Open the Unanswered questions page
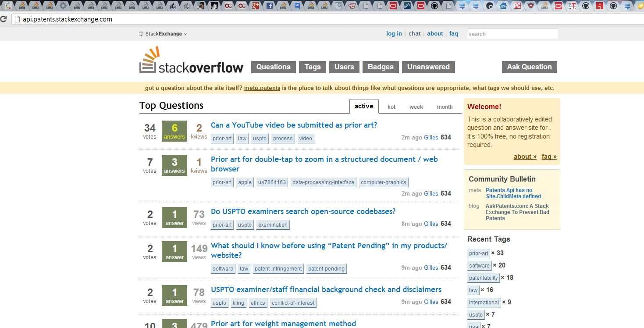 [428, 67]
